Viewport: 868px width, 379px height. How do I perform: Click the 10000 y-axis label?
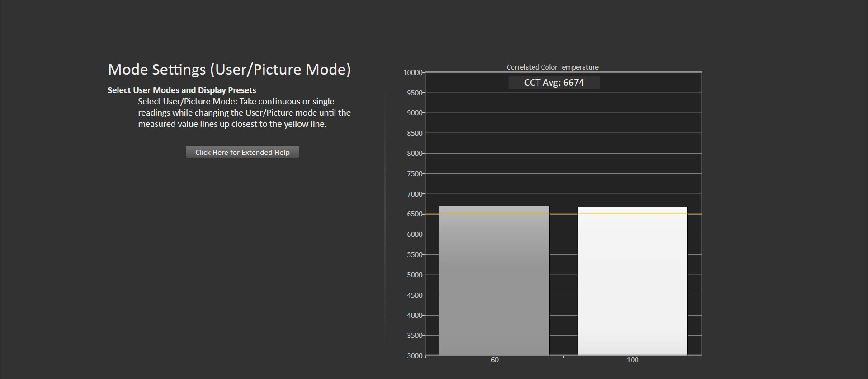(413, 73)
